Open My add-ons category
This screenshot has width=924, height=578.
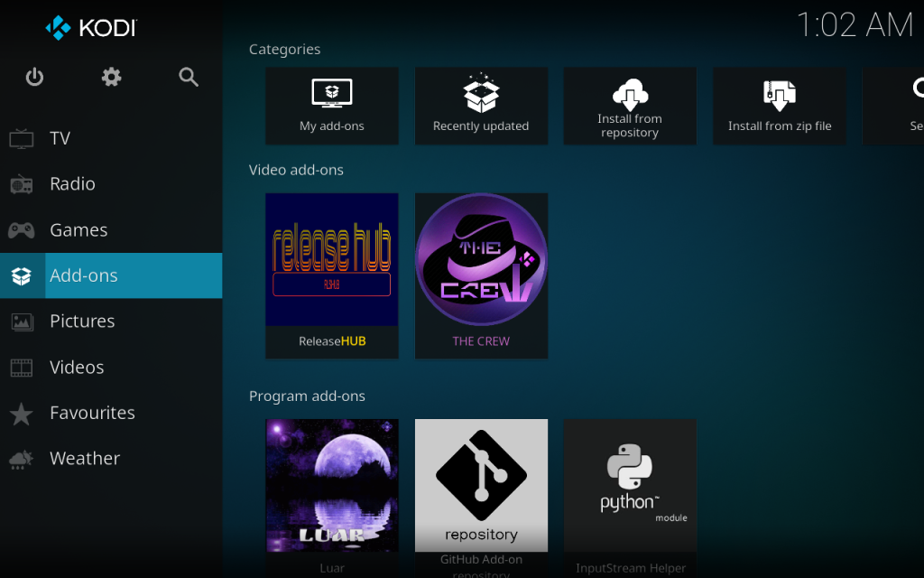332,106
